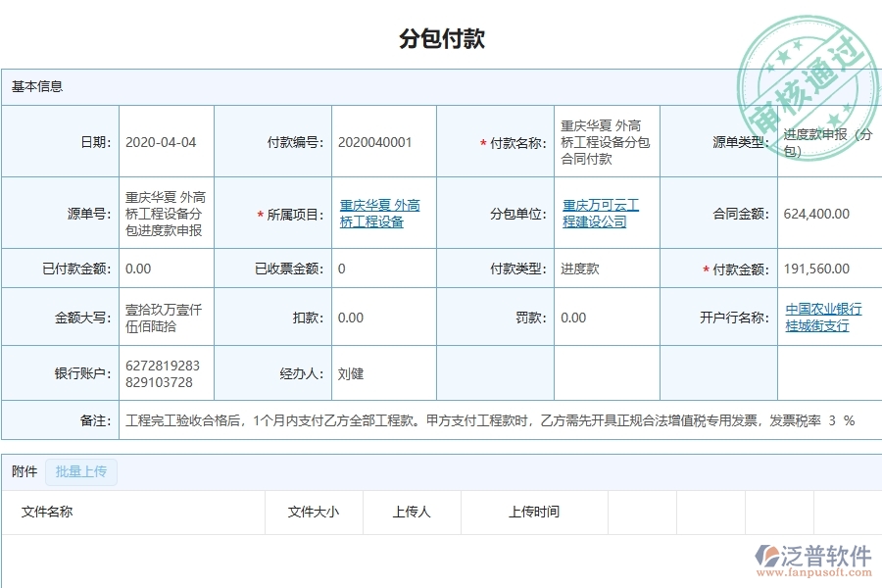882x588 pixels.
Task: Select the 日期 date field value 2020-04-04
Action: 163,141
